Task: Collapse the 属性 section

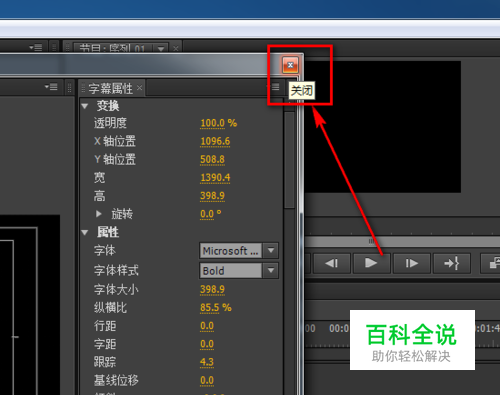Action: pyautogui.click(x=85, y=232)
